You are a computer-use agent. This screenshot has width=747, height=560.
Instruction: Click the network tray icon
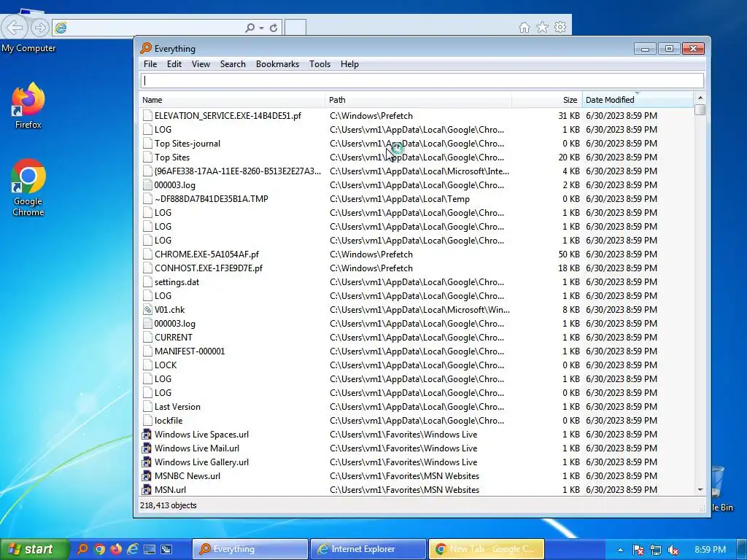(656, 550)
